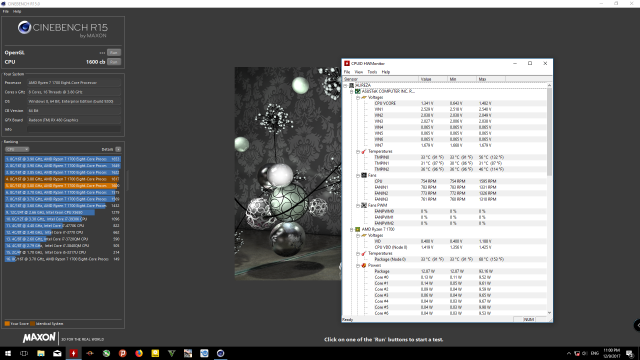Screen dimensions: 640x360
Task: Select the Intel Xeon X5650 ranking row
Action: pyautogui.click(x=62, y=212)
